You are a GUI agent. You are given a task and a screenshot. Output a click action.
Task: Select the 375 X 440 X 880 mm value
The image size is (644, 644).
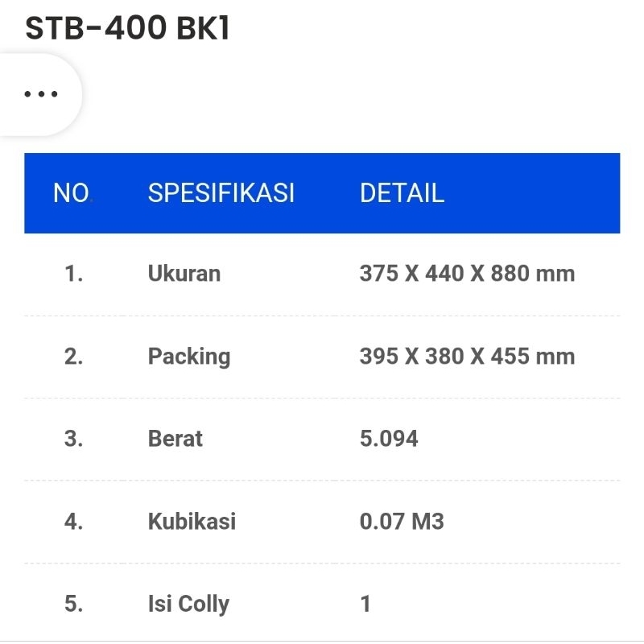click(467, 274)
